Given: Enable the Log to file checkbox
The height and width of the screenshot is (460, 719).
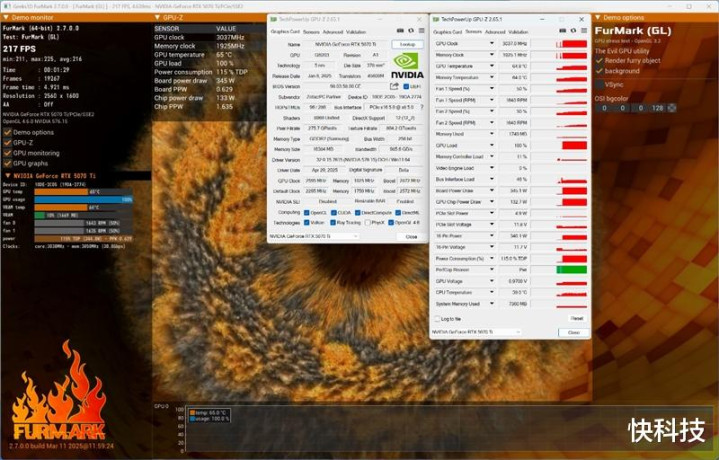Looking at the screenshot, I should tap(438, 319).
